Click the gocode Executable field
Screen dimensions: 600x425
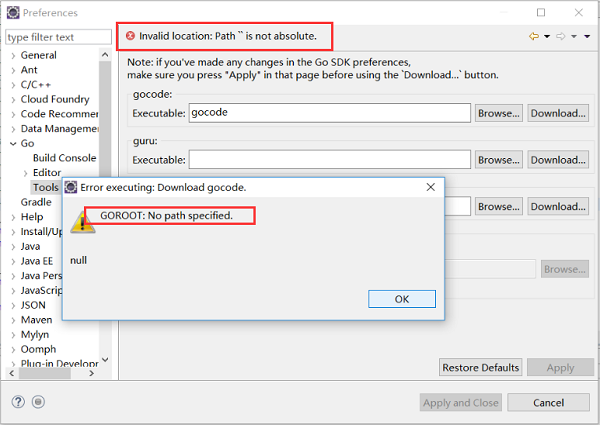329,113
